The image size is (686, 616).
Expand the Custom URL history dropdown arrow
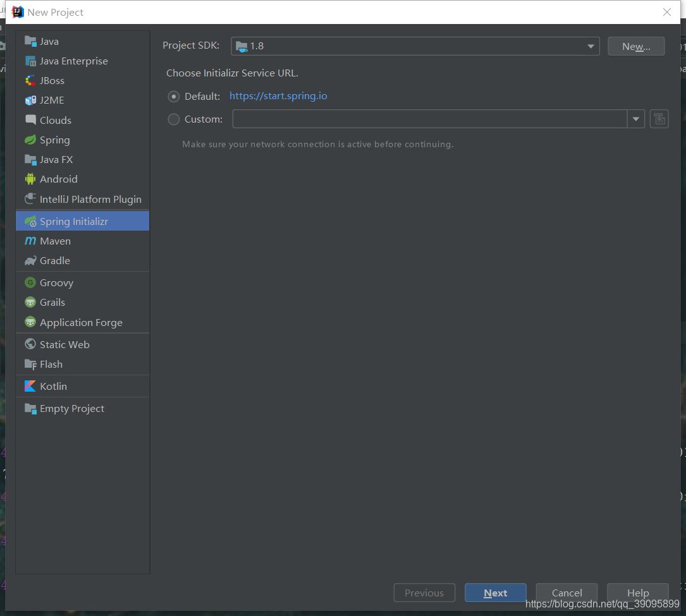(635, 119)
